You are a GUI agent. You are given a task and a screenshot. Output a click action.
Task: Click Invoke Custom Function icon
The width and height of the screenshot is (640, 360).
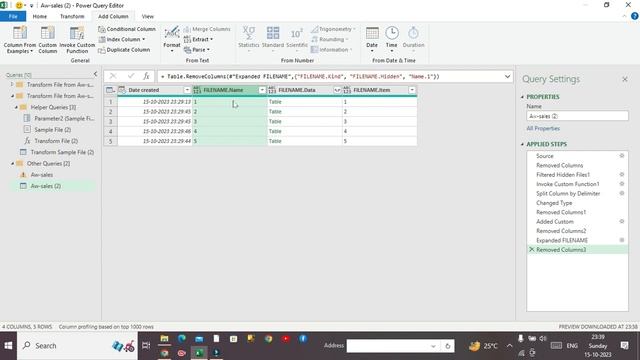(x=77, y=33)
